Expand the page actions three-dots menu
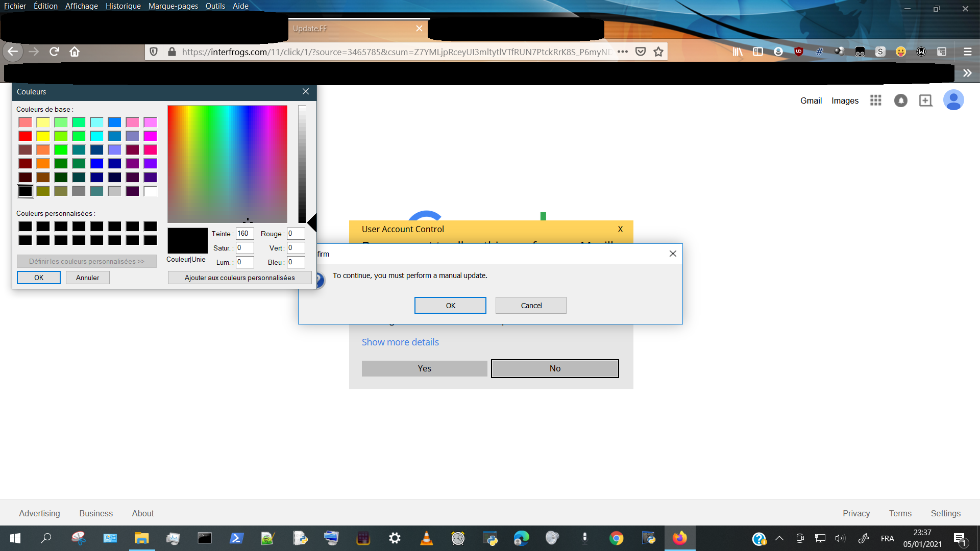 coord(623,52)
